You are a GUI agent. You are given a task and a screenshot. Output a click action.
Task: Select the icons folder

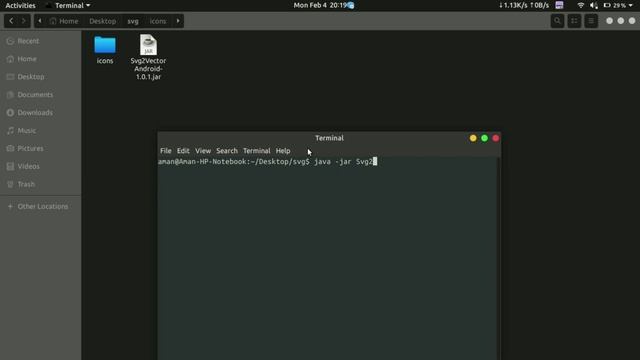(105, 50)
